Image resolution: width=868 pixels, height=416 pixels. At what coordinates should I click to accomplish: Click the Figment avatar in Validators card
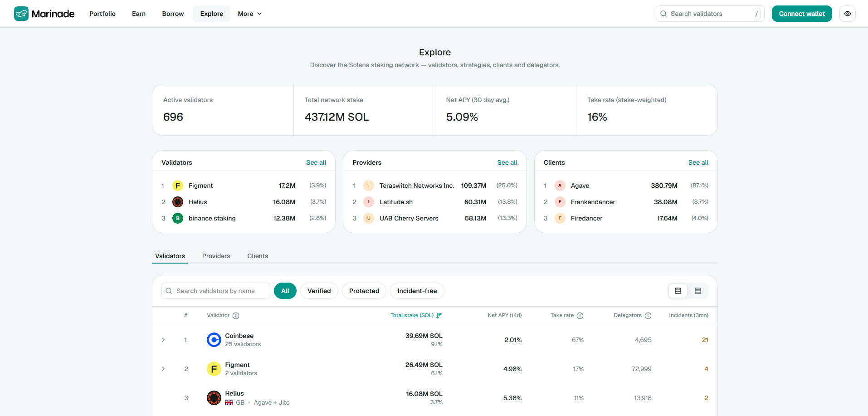[178, 186]
